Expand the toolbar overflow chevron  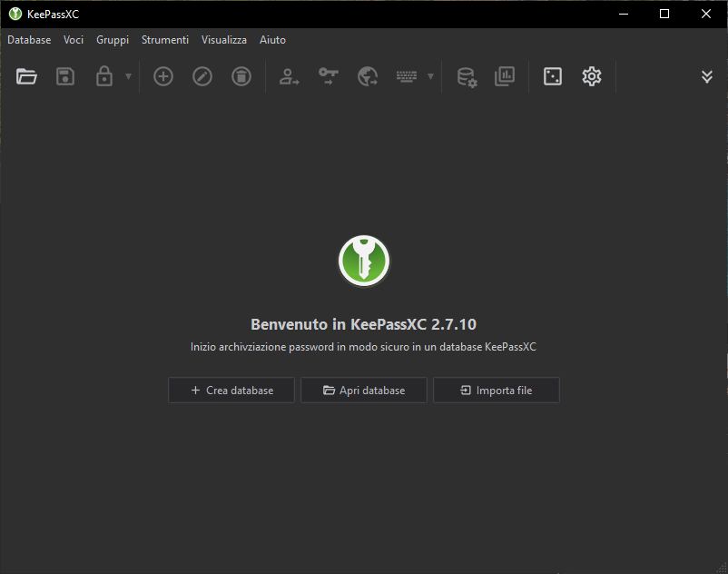(707, 77)
